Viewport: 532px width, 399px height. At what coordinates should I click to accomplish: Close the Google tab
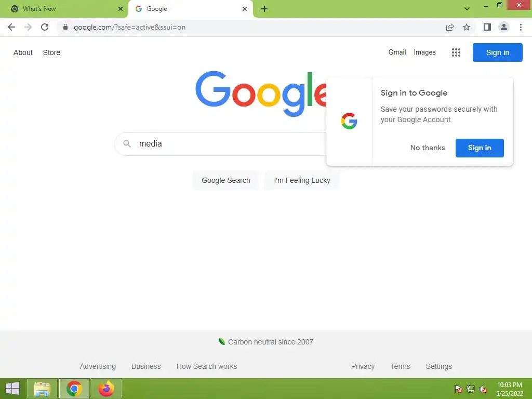click(x=245, y=9)
